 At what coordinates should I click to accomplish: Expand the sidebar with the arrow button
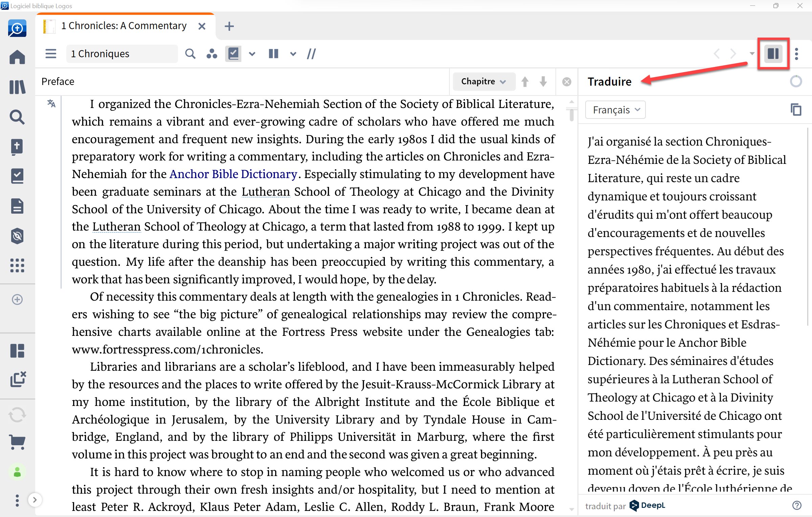tap(35, 499)
